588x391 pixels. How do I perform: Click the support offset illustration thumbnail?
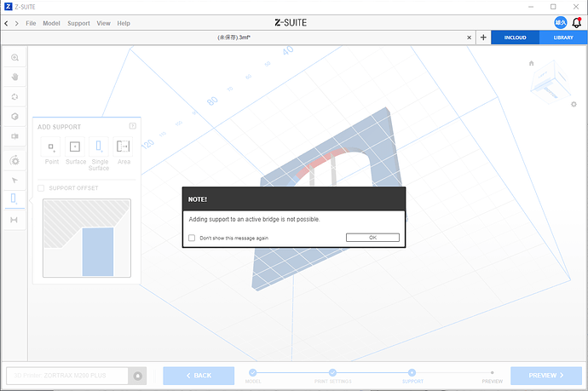(87, 238)
